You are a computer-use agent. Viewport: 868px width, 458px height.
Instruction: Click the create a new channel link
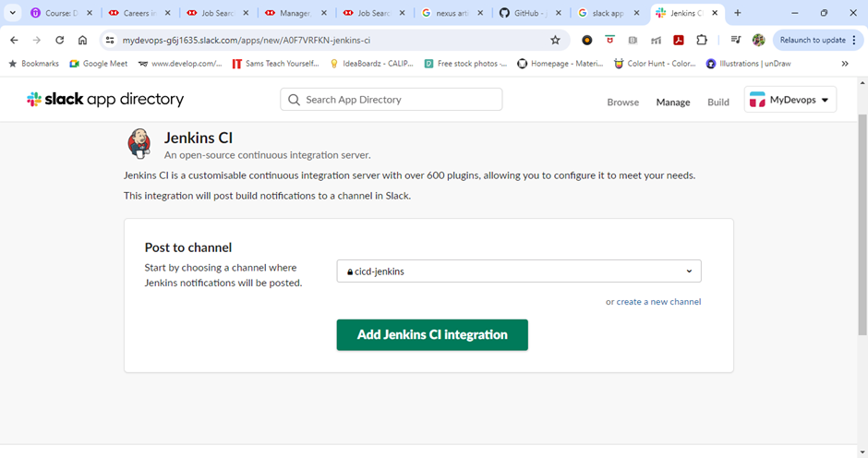point(658,302)
